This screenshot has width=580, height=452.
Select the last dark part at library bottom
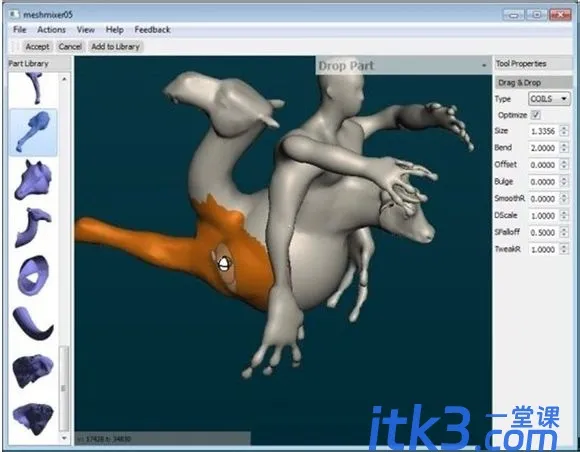click(x=33, y=419)
